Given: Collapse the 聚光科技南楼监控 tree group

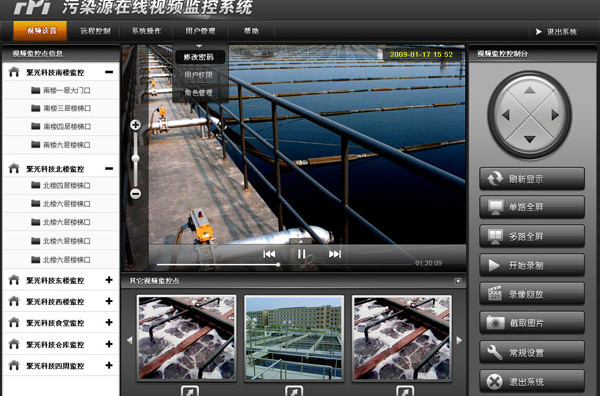Looking at the screenshot, I should 109,72.
